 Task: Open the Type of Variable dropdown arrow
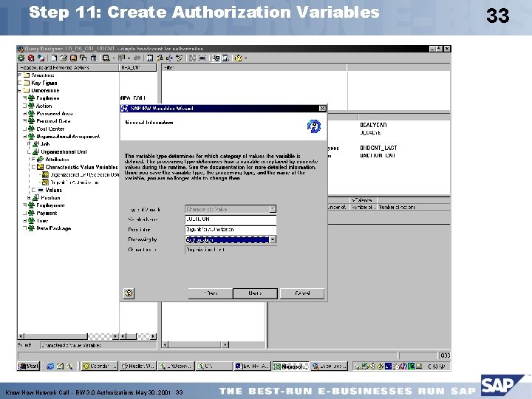(273, 209)
